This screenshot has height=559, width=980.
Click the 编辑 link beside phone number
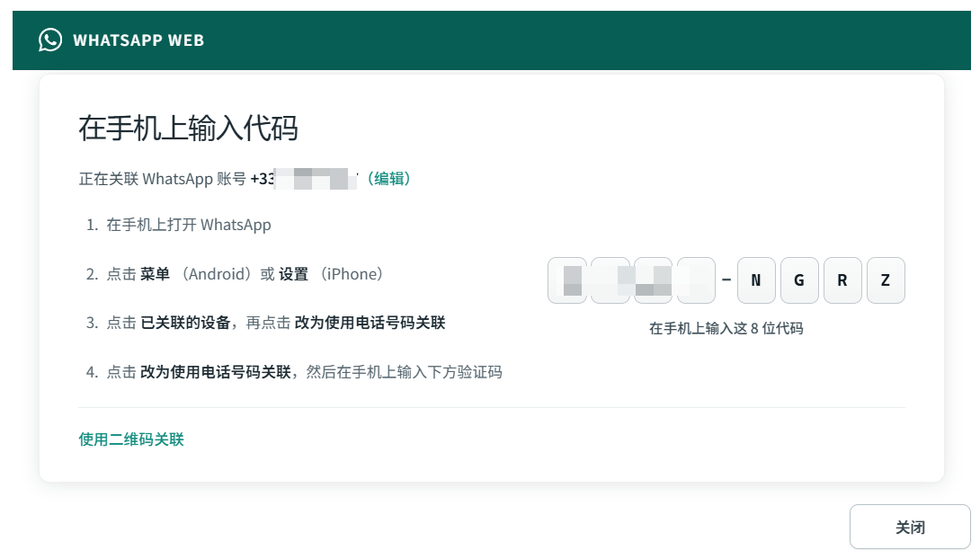[x=388, y=179]
